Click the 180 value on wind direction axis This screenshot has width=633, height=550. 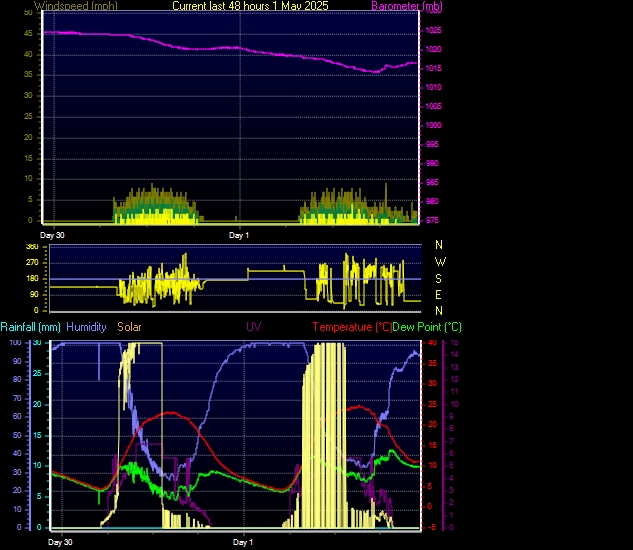32,279
